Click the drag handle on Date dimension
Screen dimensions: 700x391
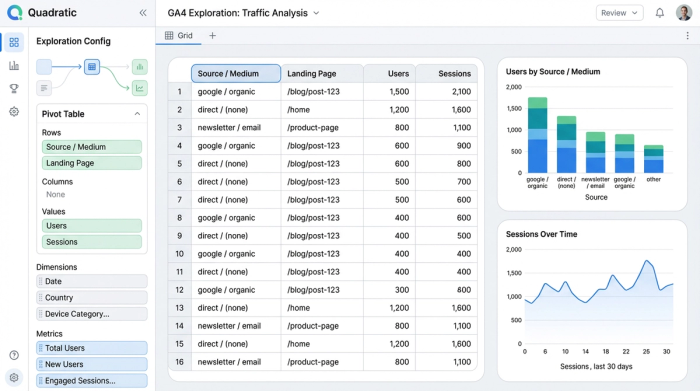coord(41,282)
